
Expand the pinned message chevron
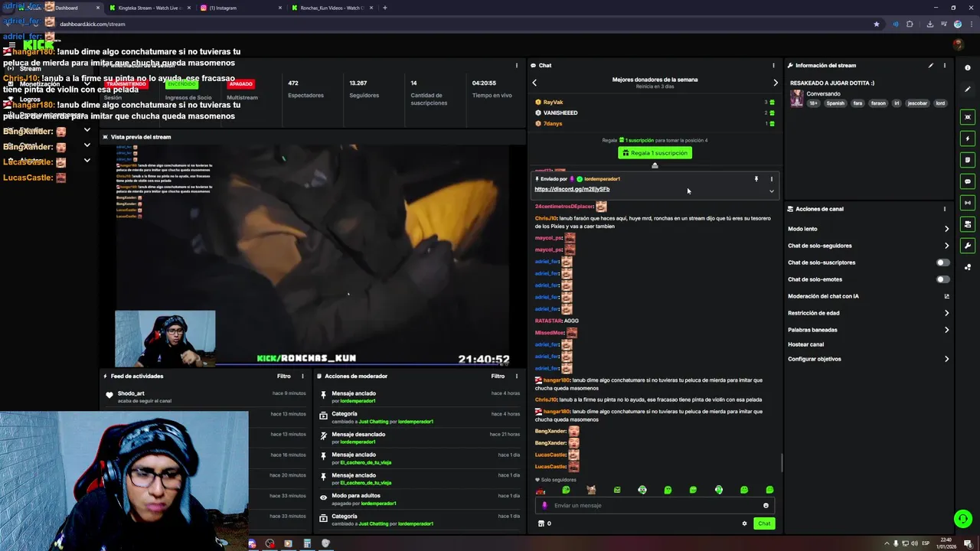click(x=771, y=191)
